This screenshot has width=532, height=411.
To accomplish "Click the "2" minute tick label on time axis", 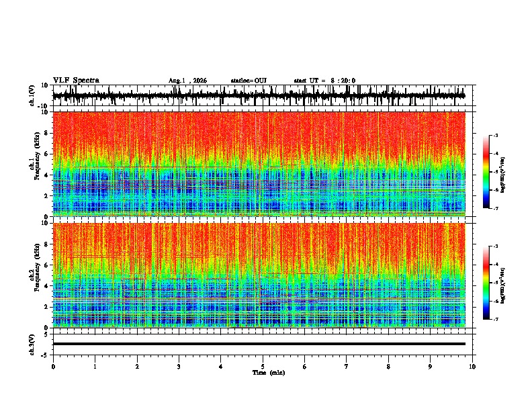I will (137, 367).
